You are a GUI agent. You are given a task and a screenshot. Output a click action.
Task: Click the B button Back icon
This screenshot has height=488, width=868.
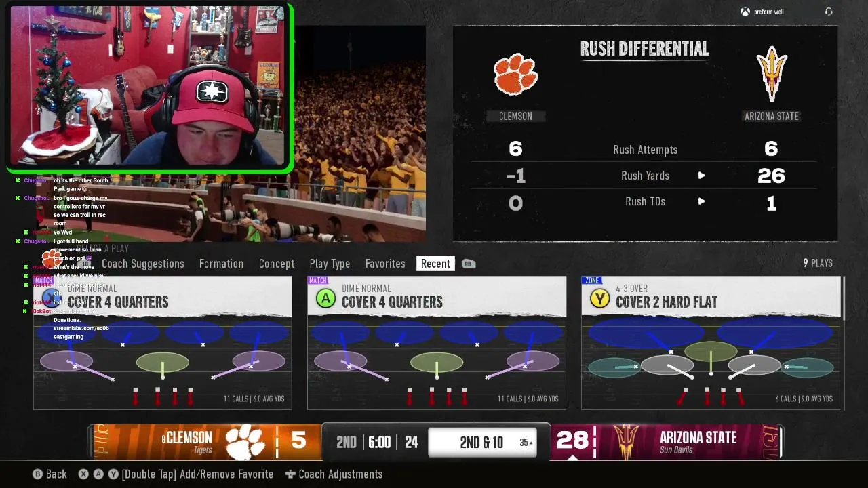tap(38, 474)
